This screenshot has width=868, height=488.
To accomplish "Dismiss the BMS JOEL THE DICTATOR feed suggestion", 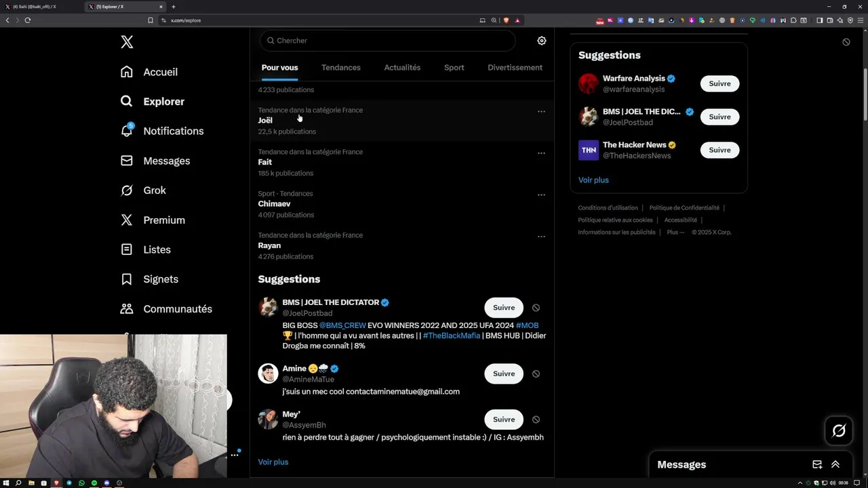I will pyautogui.click(x=536, y=308).
